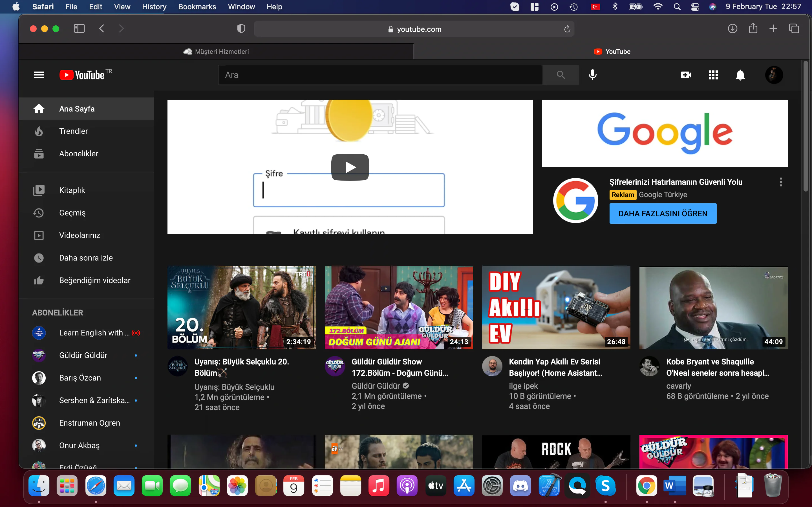Open your profile avatar menu
The width and height of the screenshot is (812, 507).
775,75
